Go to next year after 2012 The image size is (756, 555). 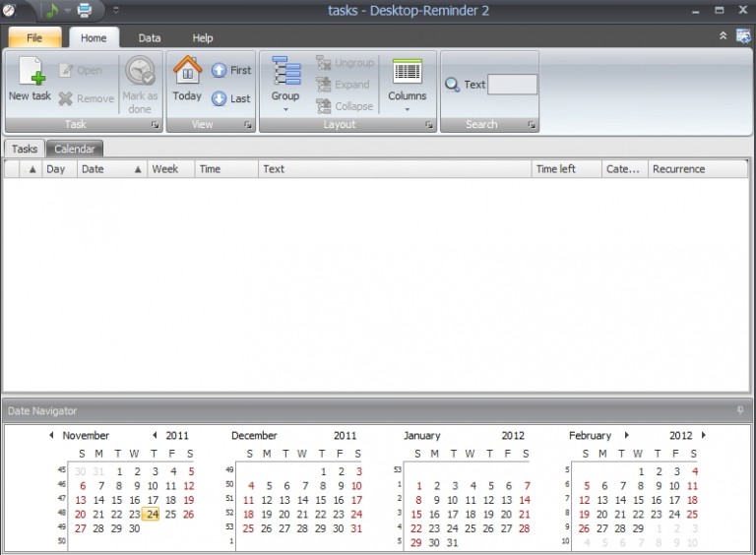[x=704, y=435]
